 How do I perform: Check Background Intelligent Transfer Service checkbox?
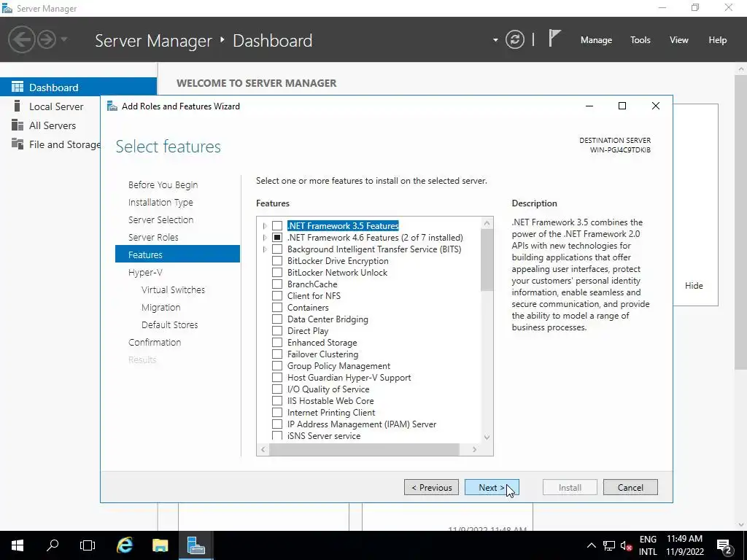(x=277, y=249)
